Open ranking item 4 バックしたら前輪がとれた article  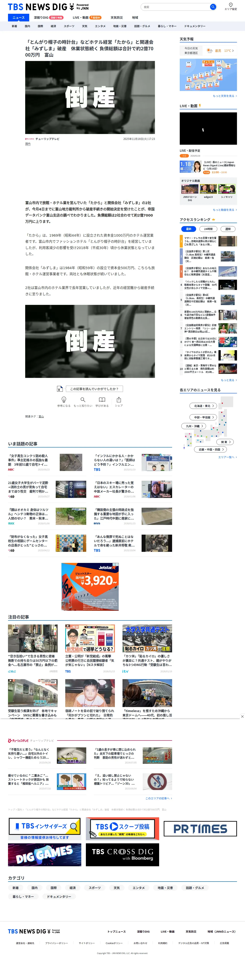[x=208, y=285]
